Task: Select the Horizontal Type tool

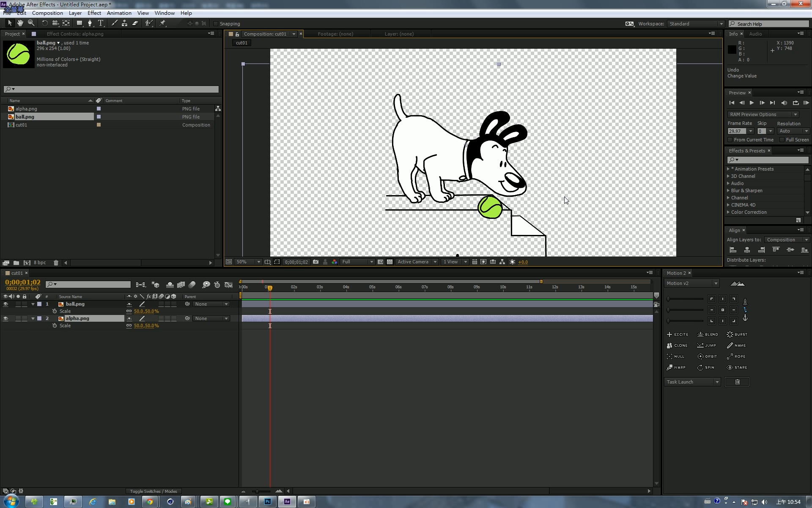Action: (101, 23)
